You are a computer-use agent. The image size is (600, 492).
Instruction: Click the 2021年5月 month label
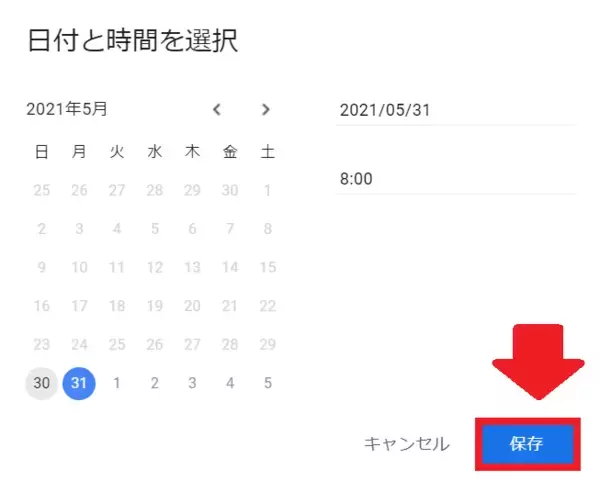[67, 110]
